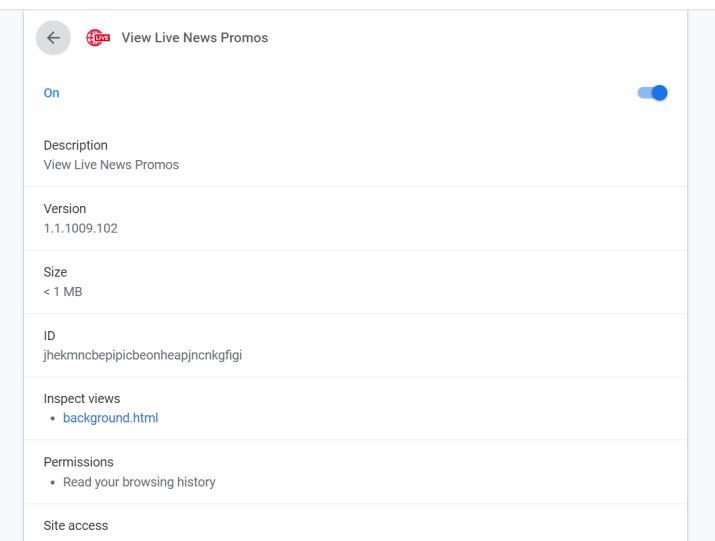Click the Permissions heading
The height and width of the screenshot is (541, 715).
[78, 462]
